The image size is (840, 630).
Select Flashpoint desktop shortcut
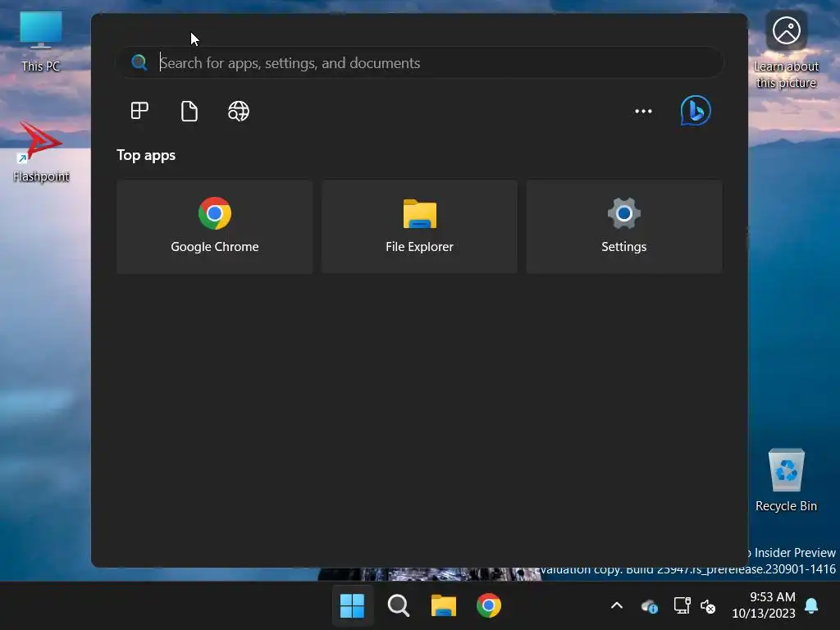tap(41, 152)
